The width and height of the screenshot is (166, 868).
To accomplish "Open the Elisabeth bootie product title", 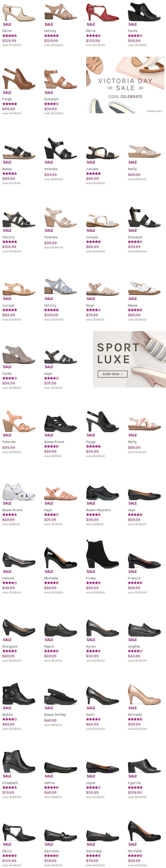I will (x=10, y=783).
